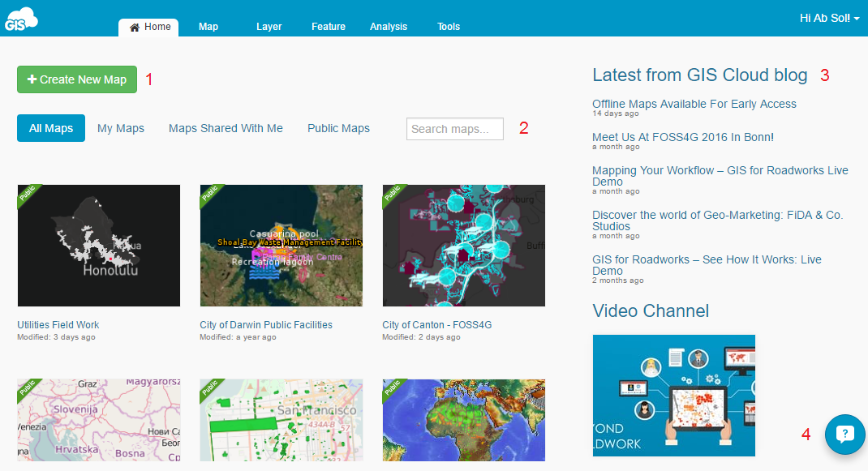Show the My Maps filter

[x=121, y=128]
